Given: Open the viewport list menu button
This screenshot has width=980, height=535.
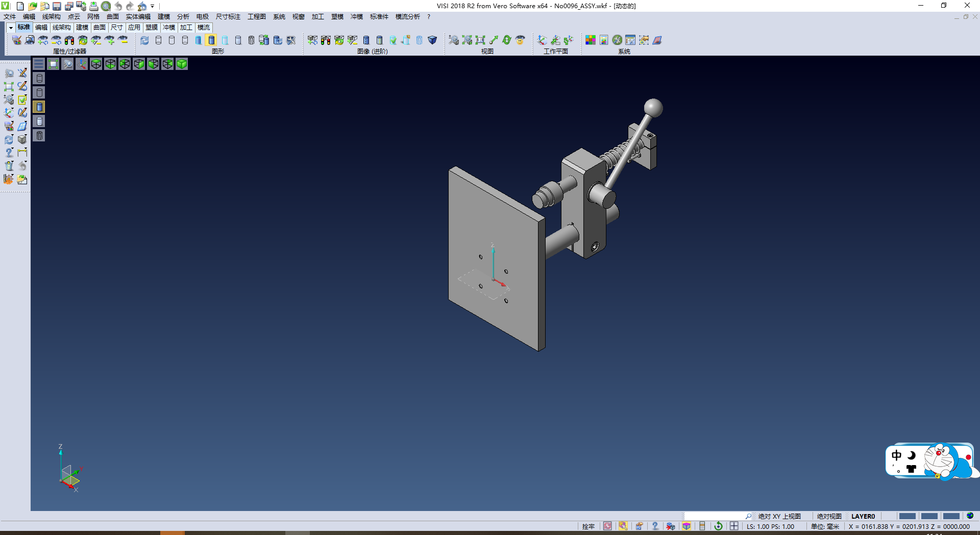Looking at the screenshot, I should (x=39, y=64).
